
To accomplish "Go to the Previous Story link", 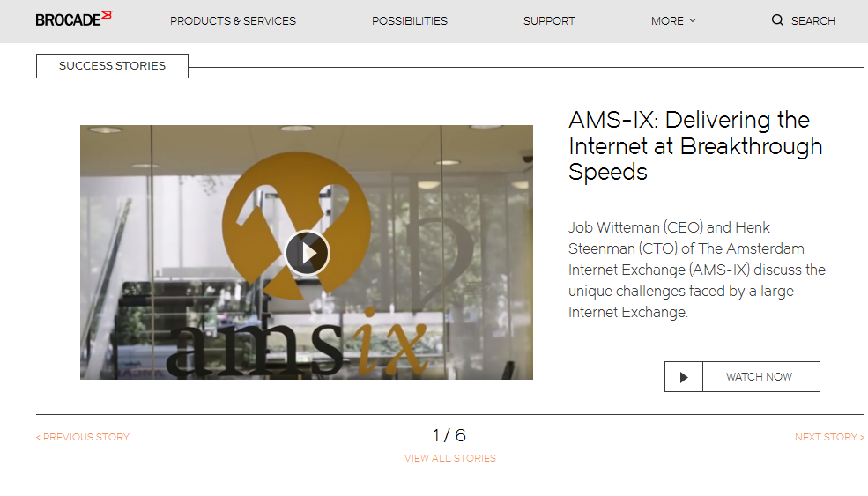I will point(83,437).
